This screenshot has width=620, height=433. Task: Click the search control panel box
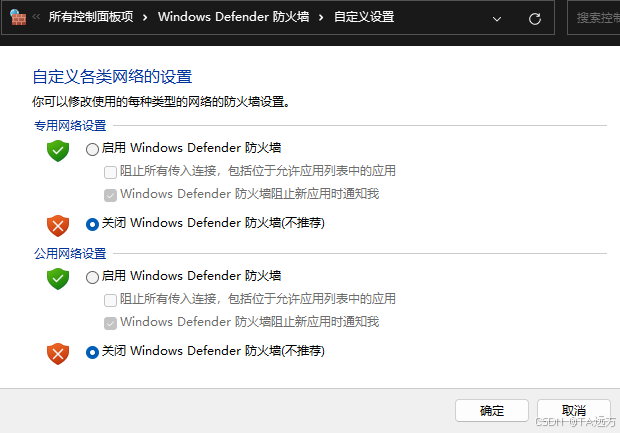tap(594, 18)
